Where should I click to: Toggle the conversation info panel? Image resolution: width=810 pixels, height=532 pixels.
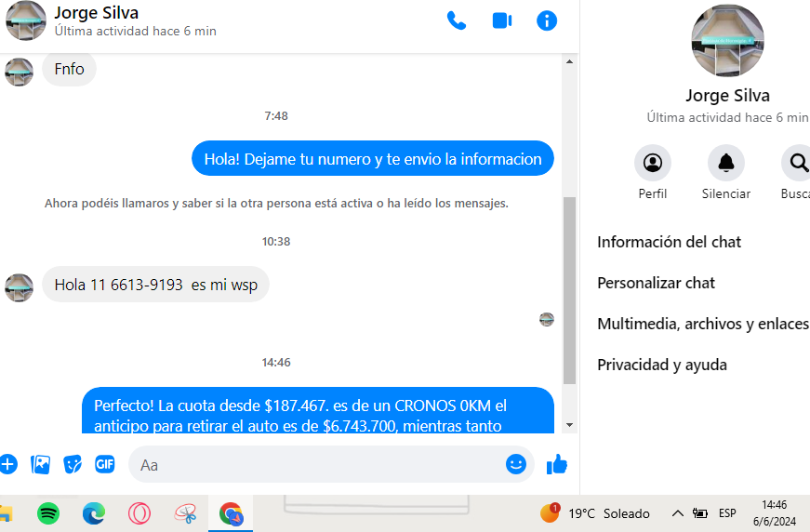[547, 20]
